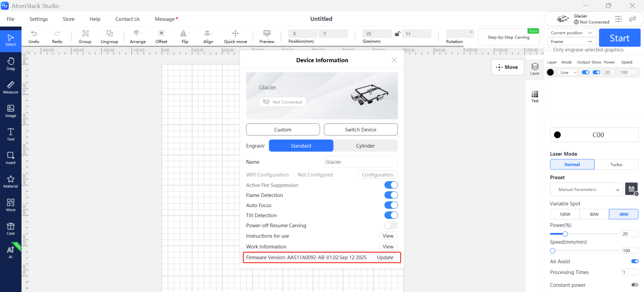Open the Settings menu
Image resolution: width=644 pixels, height=292 pixels.
pos(38,19)
